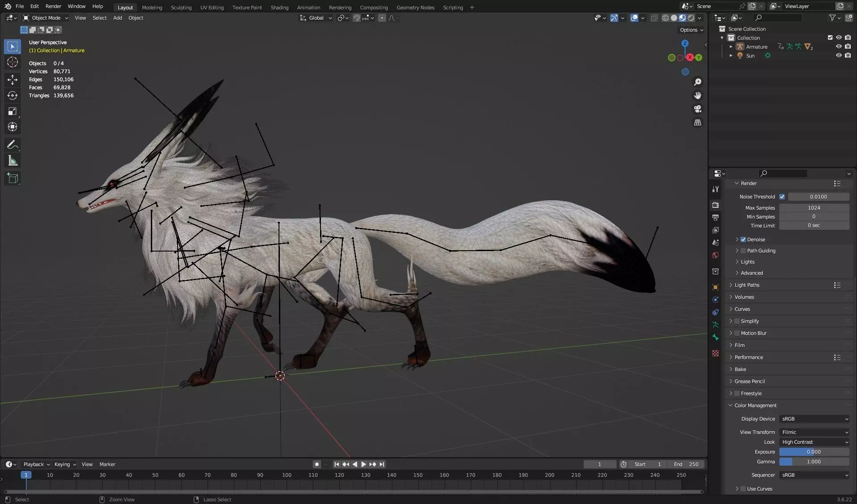Select the Add Cube tool
This screenshot has width=857, height=504.
tap(12, 178)
